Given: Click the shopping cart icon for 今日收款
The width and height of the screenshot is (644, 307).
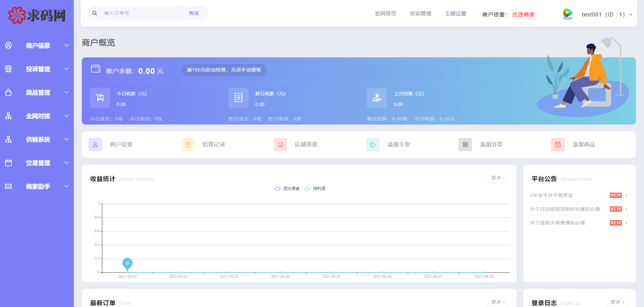Looking at the screenshot, I should (x=100, y=98).
